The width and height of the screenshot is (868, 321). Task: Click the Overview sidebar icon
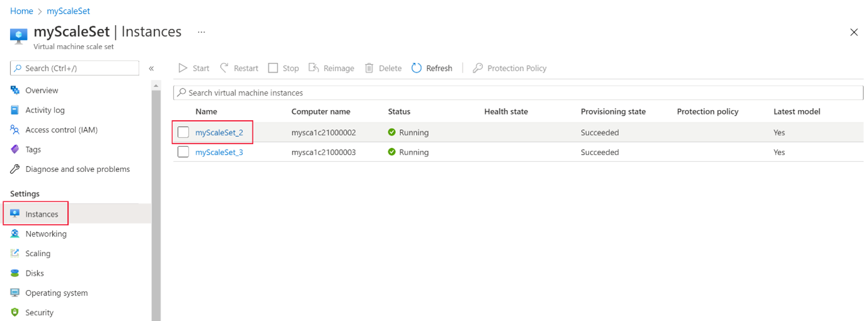tap(15, 91)
